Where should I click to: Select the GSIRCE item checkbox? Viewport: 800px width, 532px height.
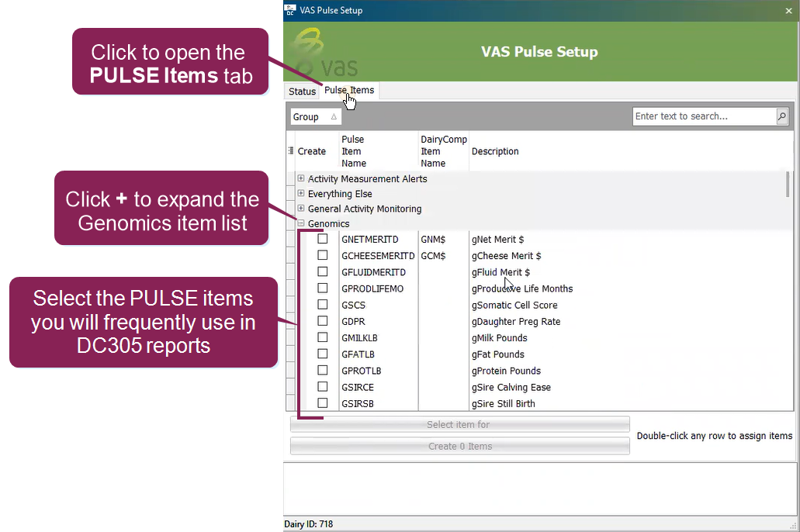point(323,386)
